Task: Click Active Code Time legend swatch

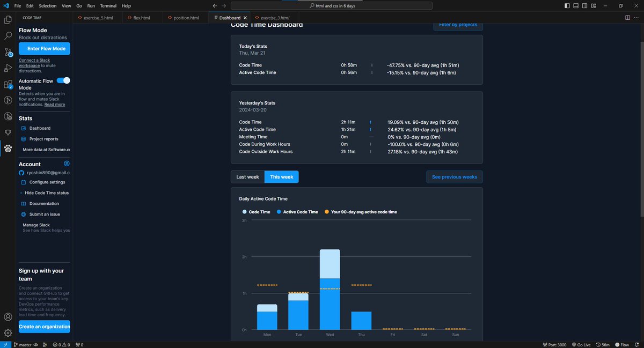Action: [x=279, y=212]
